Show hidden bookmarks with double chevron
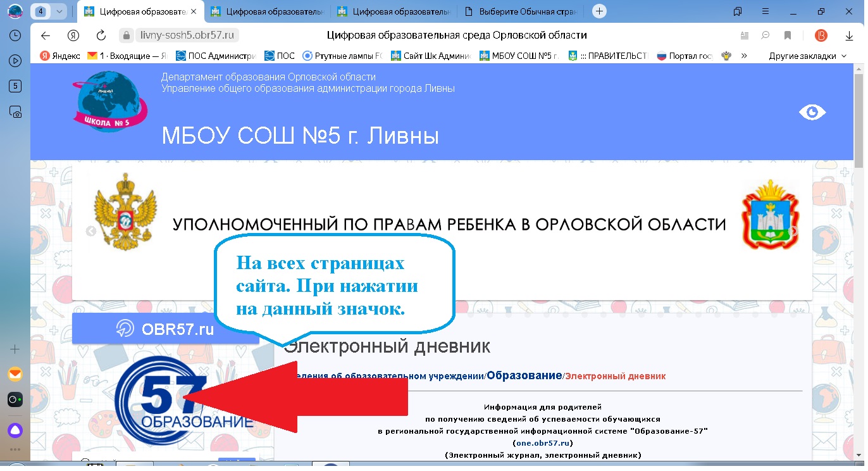This screenshot has height=471, width=868. point(744,56)
